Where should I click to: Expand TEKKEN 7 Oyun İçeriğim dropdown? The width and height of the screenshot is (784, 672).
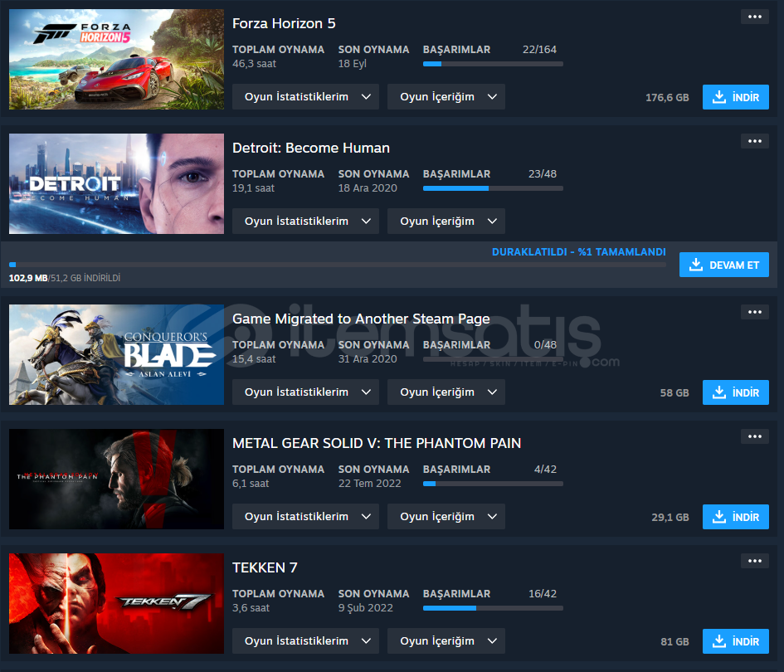[x=446, y=641]
